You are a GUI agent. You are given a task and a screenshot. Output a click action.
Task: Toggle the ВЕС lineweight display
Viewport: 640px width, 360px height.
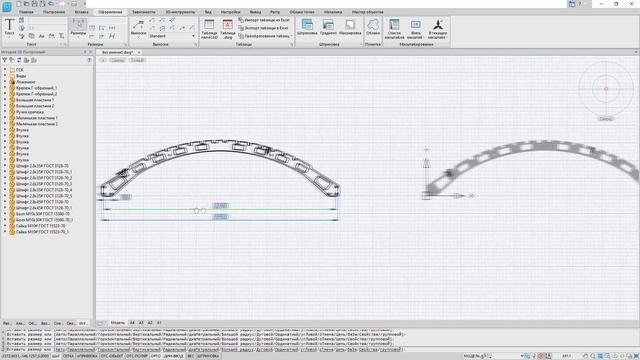click(191, 356)
